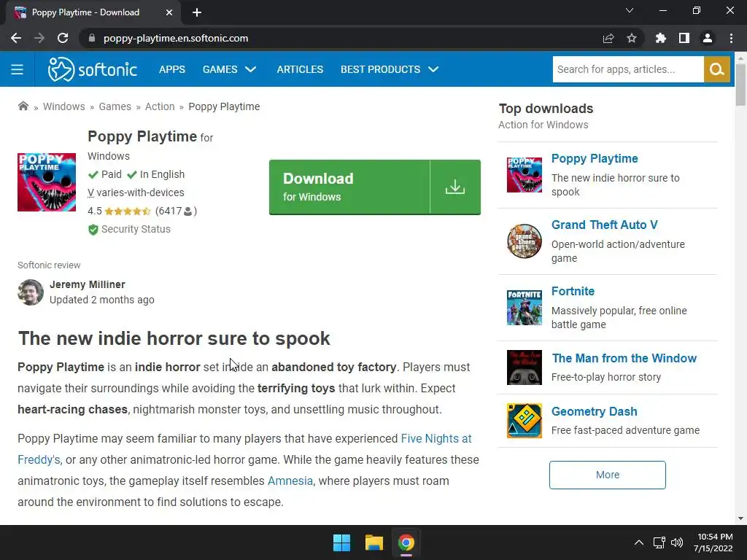The width and height of the screenshot is (747, 560).
Task: Open Fortnite title link
Action: [573, 291]
